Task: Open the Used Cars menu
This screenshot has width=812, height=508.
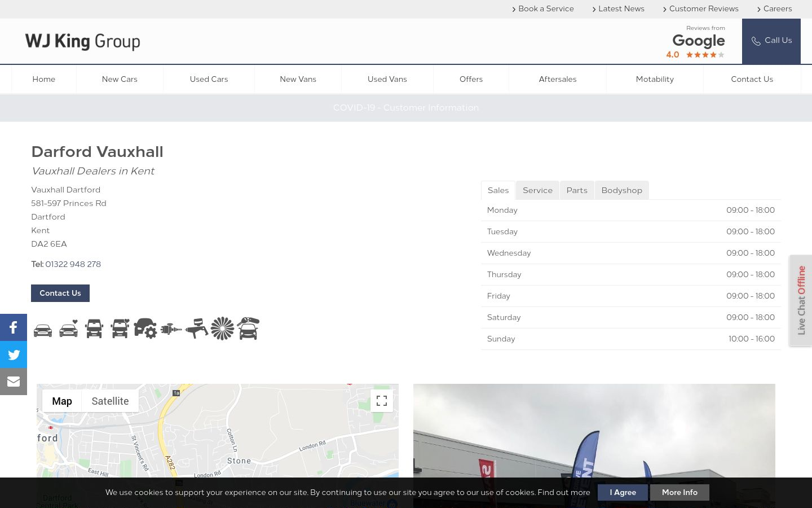Action: pyautogui.click(x=209, y=79)
